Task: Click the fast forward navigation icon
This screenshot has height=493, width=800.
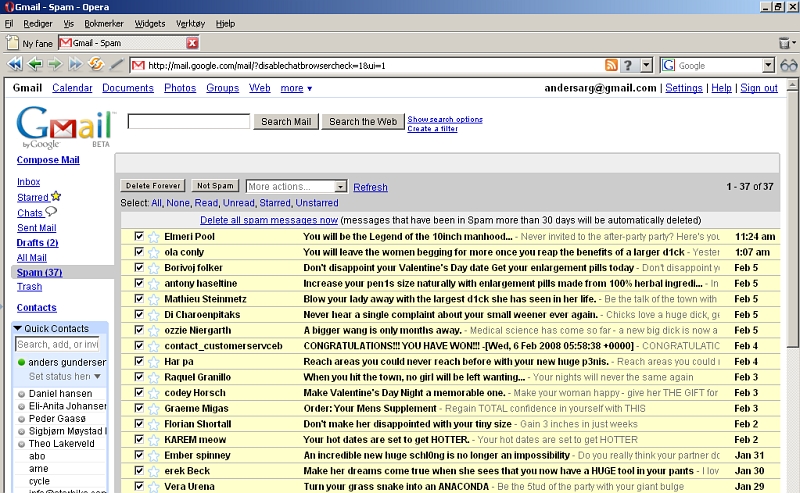Action: pyautogui.click(x=75, y=64)
